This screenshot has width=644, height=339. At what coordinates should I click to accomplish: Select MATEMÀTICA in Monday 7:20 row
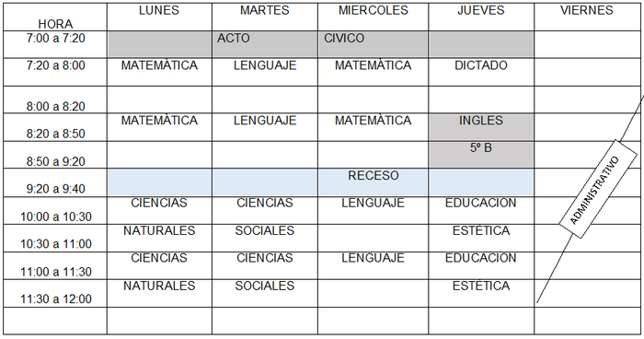point(159,65)
